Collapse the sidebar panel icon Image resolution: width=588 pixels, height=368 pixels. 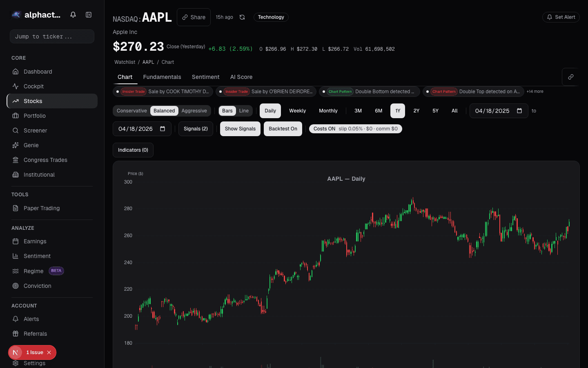click(x=89, y=15)
